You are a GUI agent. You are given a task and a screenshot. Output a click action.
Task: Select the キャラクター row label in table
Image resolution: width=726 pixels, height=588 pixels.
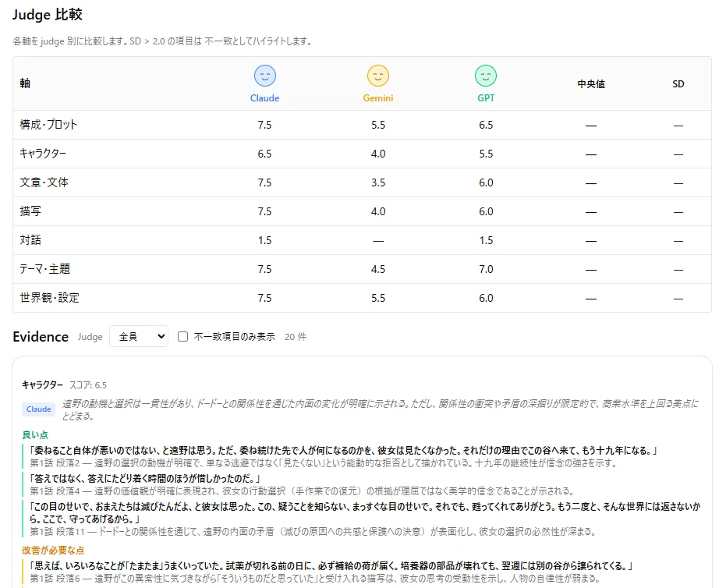(43, 154)
